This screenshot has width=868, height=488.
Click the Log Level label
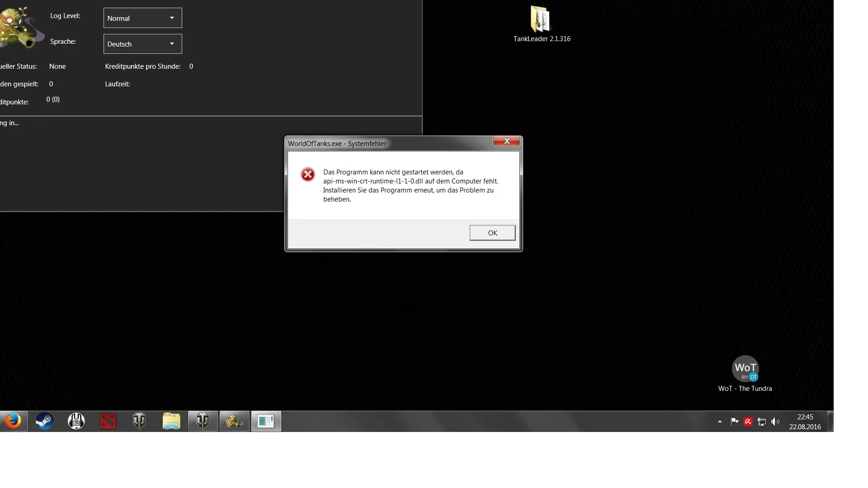65,16
